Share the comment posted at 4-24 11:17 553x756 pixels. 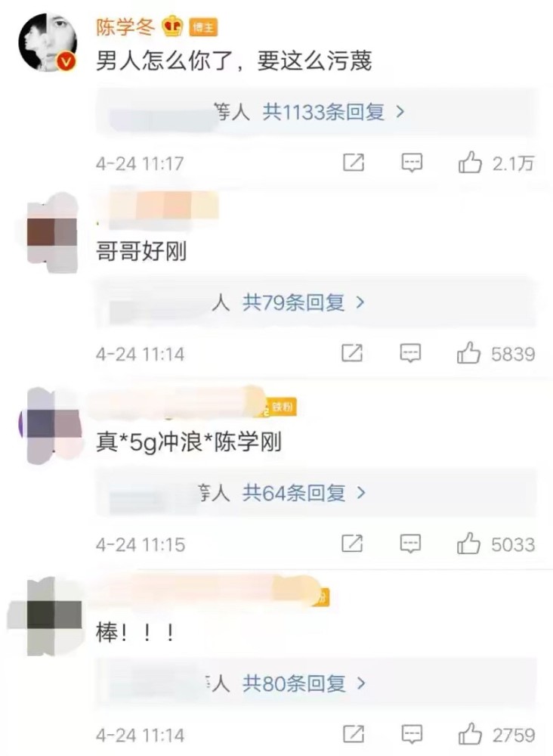pos(354,163)
